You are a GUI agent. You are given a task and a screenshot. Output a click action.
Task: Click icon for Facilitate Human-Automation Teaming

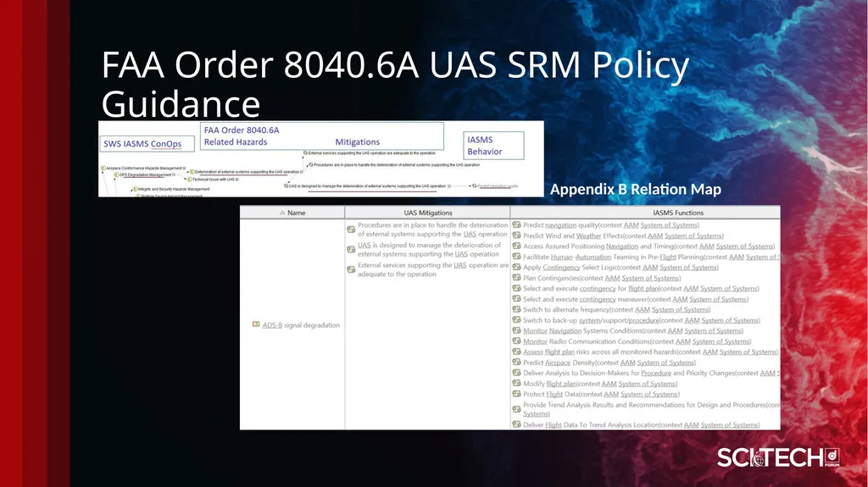(516, 257)
